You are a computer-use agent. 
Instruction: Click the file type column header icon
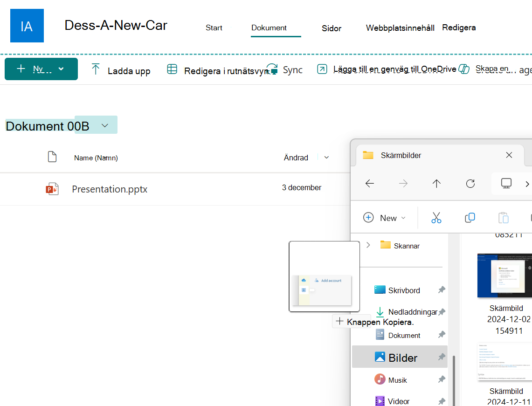click(52, 157)
